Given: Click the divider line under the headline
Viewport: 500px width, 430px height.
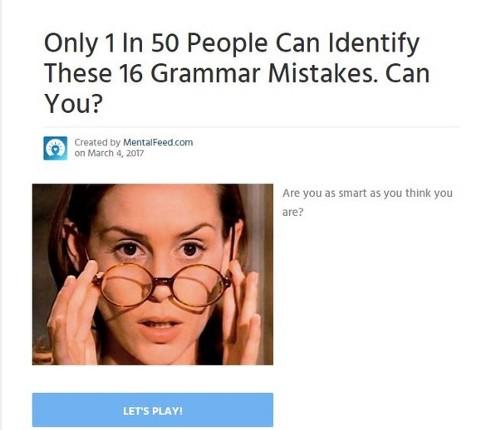Looking at the screenshot, I should coord(252,127).
